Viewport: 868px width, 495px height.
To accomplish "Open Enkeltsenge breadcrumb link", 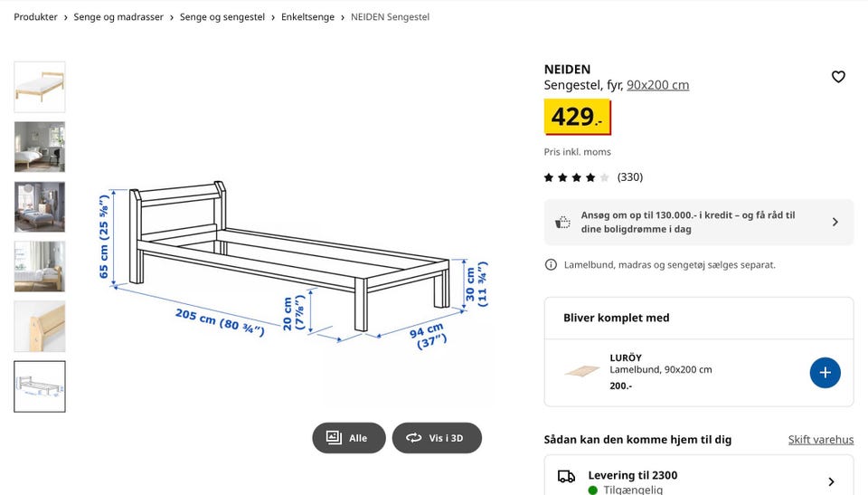I will 307,17.
